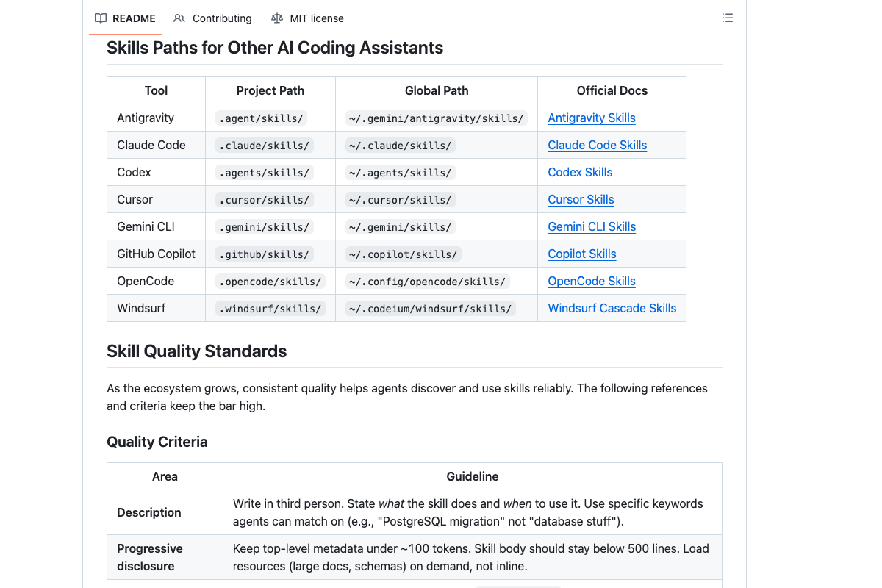Image resolution: width=882 pixels, height=588 pixels.
Task: Open the README outline list icon
Action: (x=728, y=18)
